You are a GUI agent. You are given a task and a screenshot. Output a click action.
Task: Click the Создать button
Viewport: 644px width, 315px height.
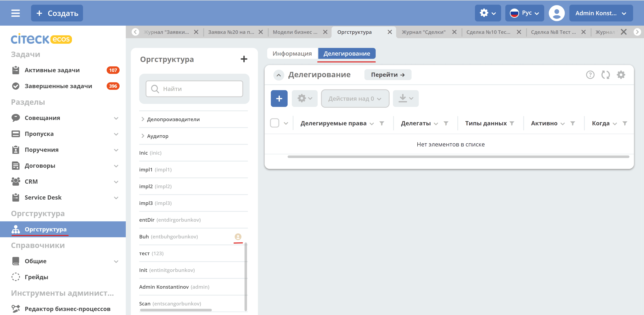[57, 13]
